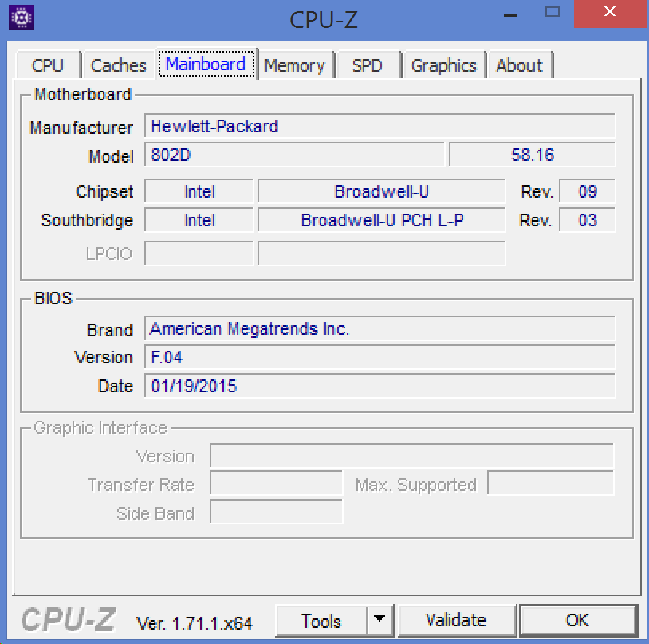This screenshot has width=649, height=644.
Task: Click the Tools button
Action: point(321,621)
